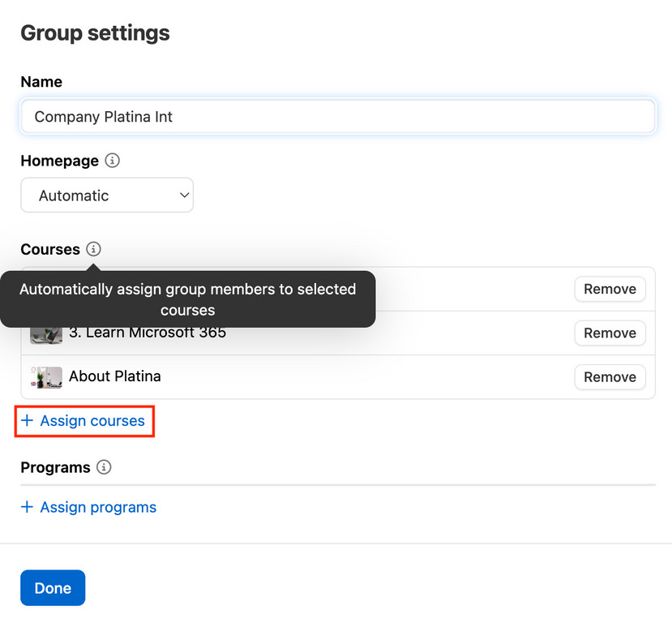Click the About Platina course thumbnail
This screenshot has height=623, width=672.
[x=45, y=377]
